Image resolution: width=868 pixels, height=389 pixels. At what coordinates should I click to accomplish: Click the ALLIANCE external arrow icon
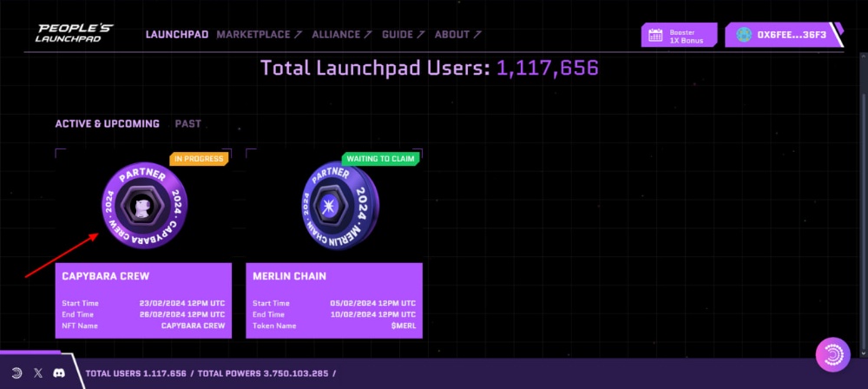pos(368,35)
